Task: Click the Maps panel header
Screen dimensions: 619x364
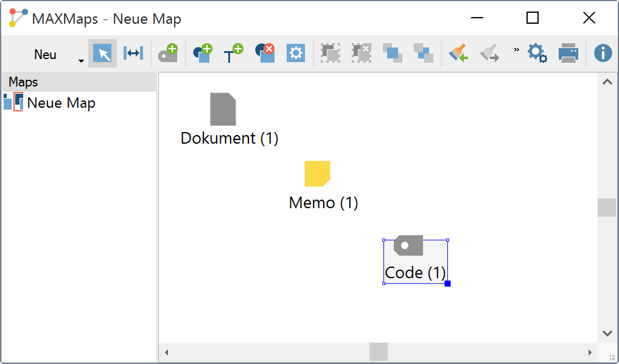Action: click(79, 82)
